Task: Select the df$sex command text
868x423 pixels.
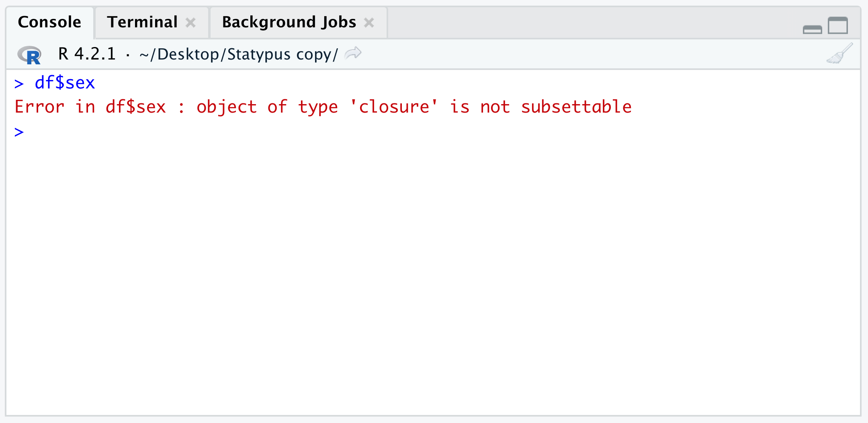Action: (x=65, y=82)
